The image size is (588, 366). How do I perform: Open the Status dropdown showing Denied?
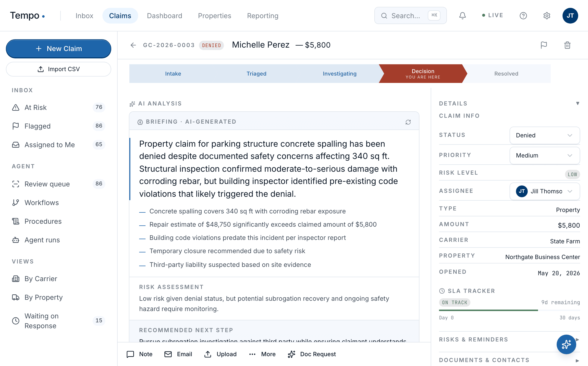tap(545, 135)
